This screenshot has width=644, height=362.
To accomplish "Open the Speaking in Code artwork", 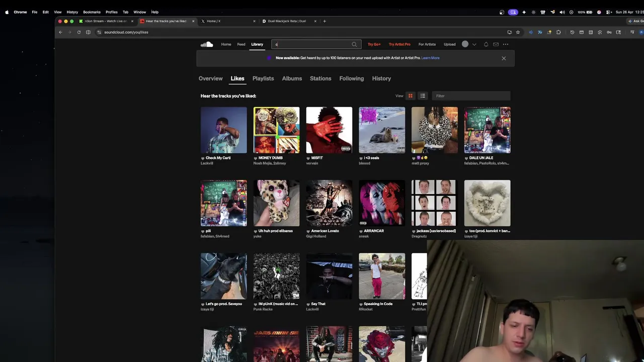I will pos(382,276).
